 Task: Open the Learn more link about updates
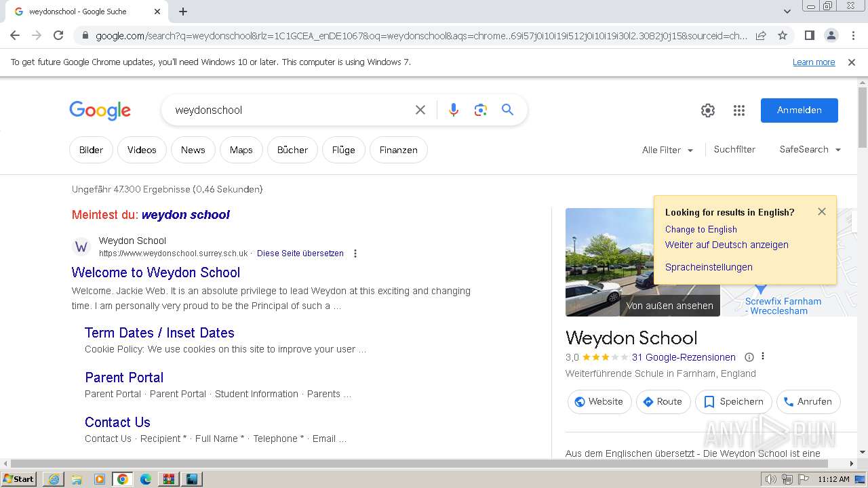pos(814,62)
